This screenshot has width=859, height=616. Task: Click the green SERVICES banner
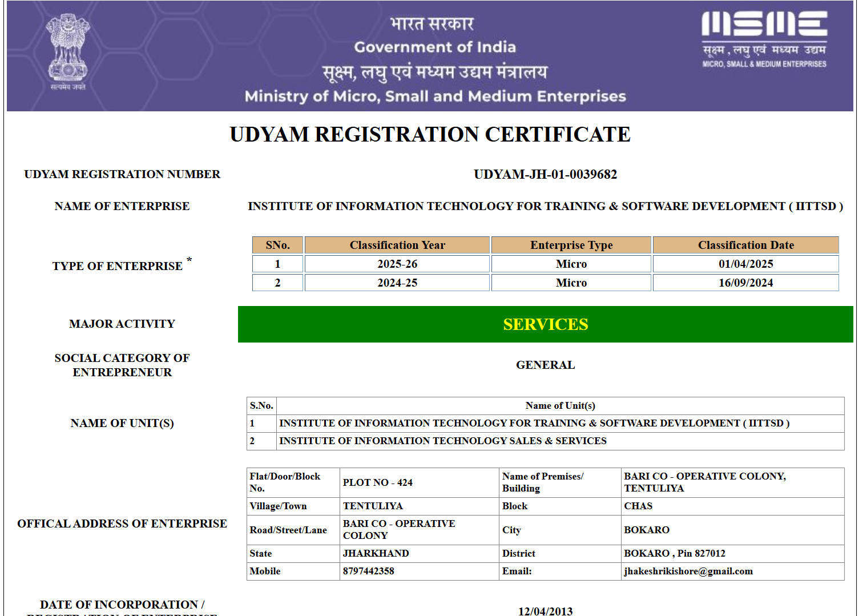(545, 324)
